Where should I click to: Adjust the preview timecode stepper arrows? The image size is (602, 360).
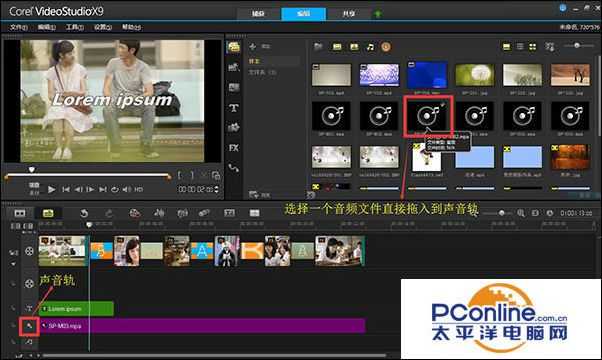tap(217, 189)
